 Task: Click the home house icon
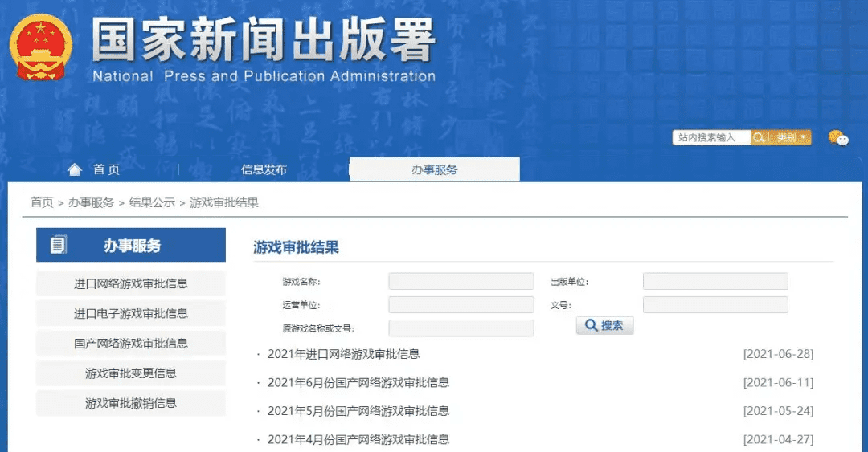[x=75, y=169]
